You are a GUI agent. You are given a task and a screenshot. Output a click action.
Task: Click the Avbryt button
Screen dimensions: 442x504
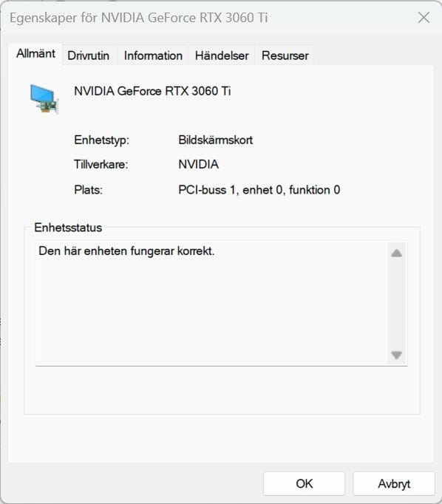click(394, 483)
